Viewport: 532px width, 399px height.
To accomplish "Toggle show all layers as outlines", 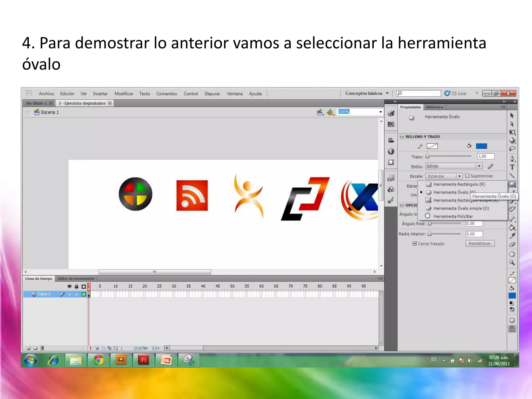I will tap(84, 287).
